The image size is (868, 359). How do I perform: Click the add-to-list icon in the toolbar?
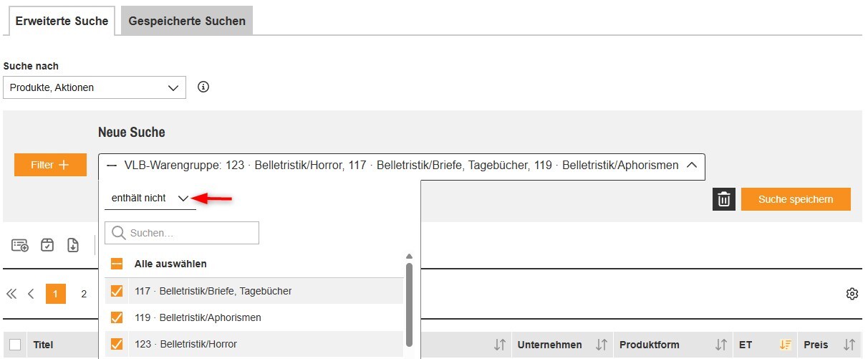tap(20, 245)
